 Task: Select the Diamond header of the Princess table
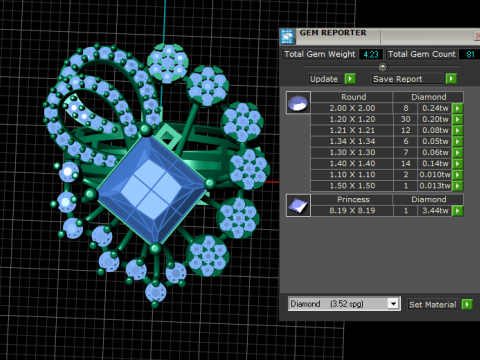tap(428, 199)
